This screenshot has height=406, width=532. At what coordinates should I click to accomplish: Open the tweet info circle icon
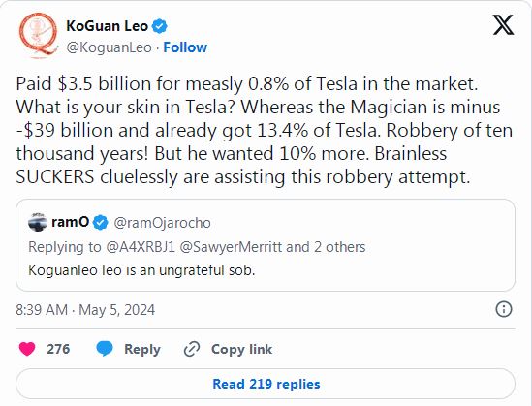(x=504, y=309)
